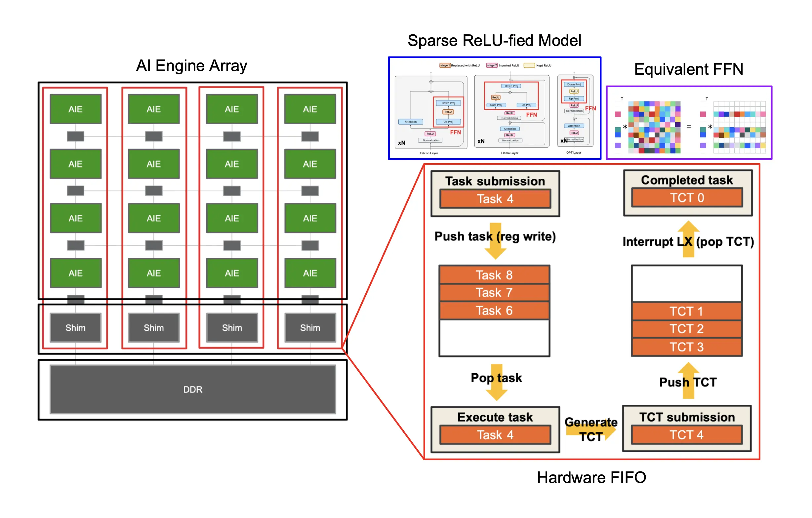Image resolution: width=812 pixels, height=518 pixels.
Task: Select the Task 7 queue entry
Action: (494, 293)
